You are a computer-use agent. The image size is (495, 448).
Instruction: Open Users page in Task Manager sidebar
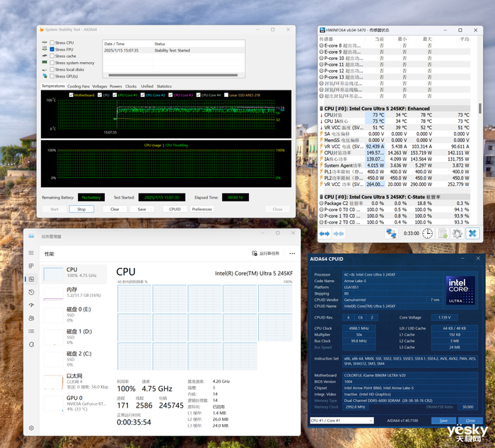click(x=31, y=318)
